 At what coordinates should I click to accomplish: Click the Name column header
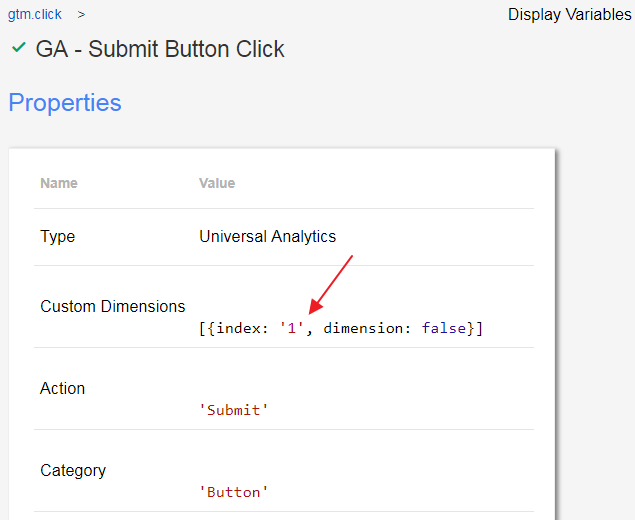tap(58, 183)
